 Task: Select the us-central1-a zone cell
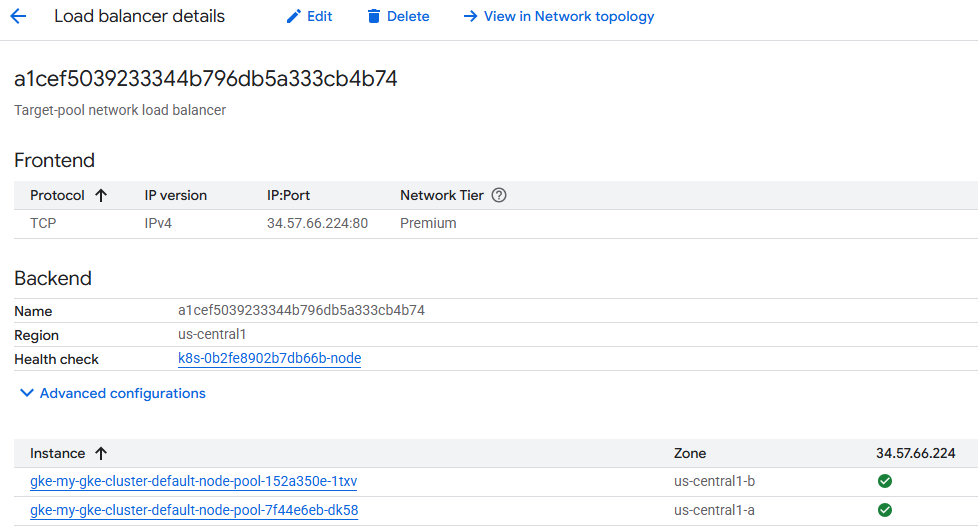(714, 510)
